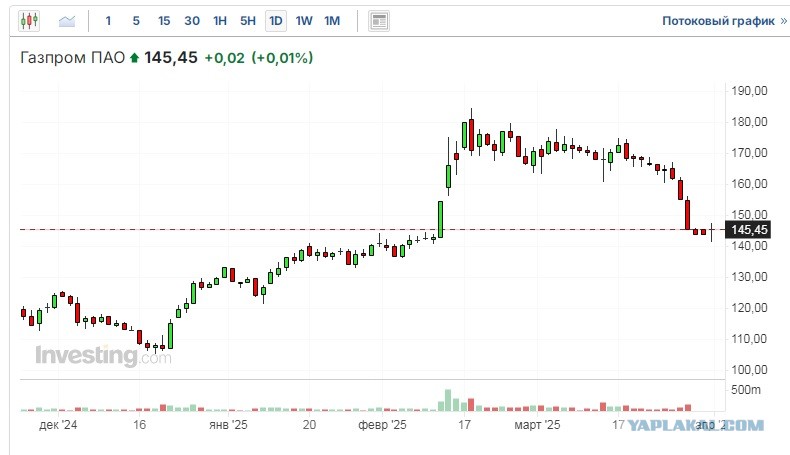Set the 1 minute interval
Image resolution: width=790 pixels, height=455 pixels.
(108, 21)
